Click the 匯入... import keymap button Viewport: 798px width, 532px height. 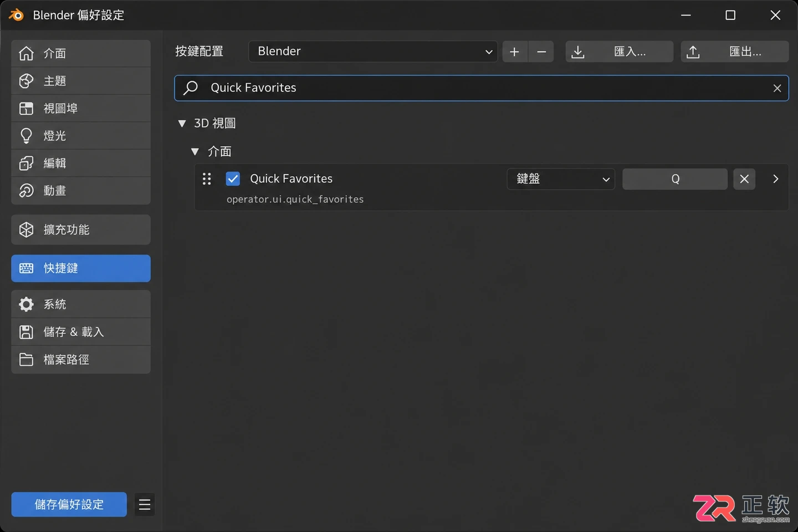pos(620,52)
